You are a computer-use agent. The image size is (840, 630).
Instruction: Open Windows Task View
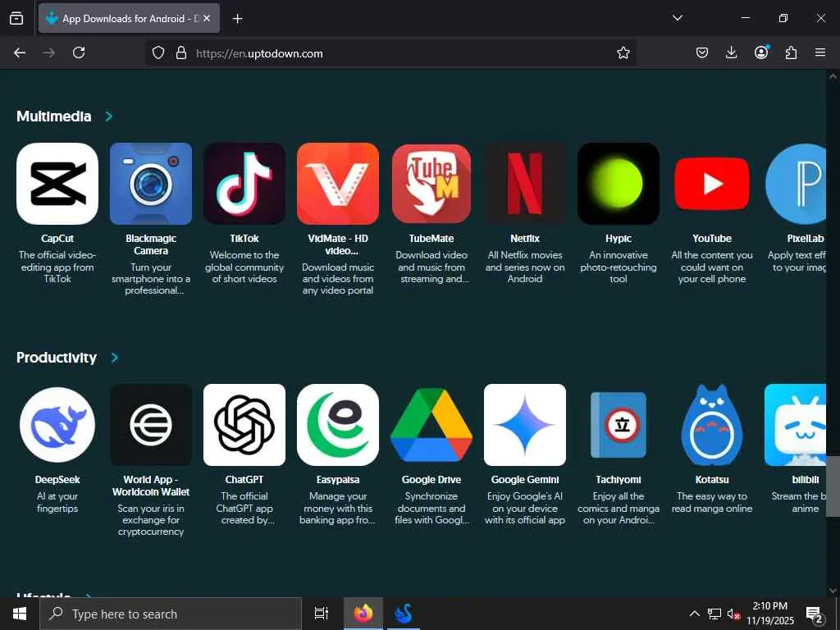[x=321, y=614]
